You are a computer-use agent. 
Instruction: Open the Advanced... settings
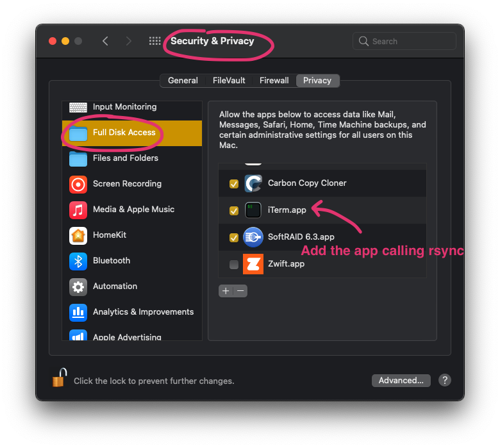[x=401, y=381]
